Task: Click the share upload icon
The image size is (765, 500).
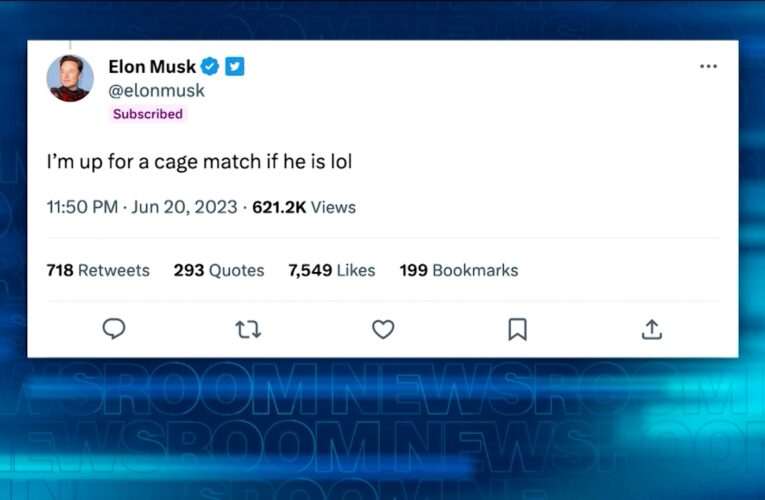Action: click(x=651, y=329)
